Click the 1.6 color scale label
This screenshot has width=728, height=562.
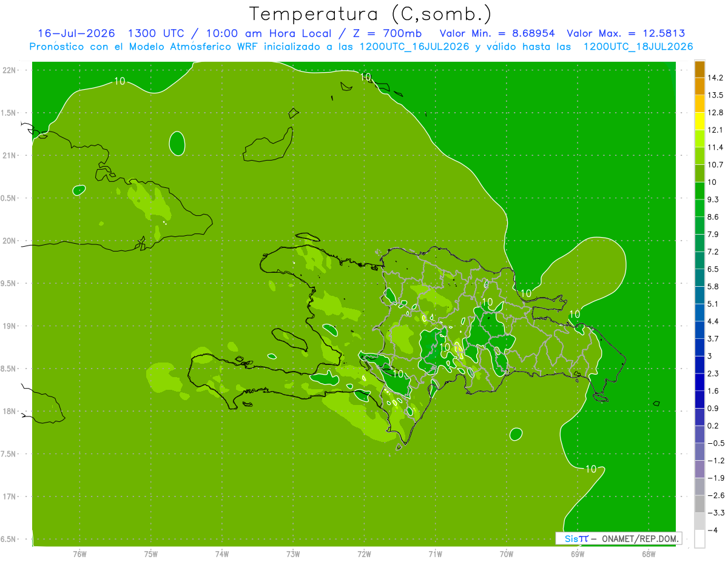coord(713,391)
